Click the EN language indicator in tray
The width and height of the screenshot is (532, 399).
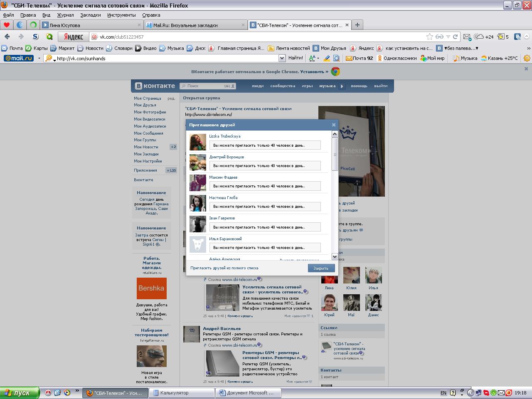(x=443, y=393)
